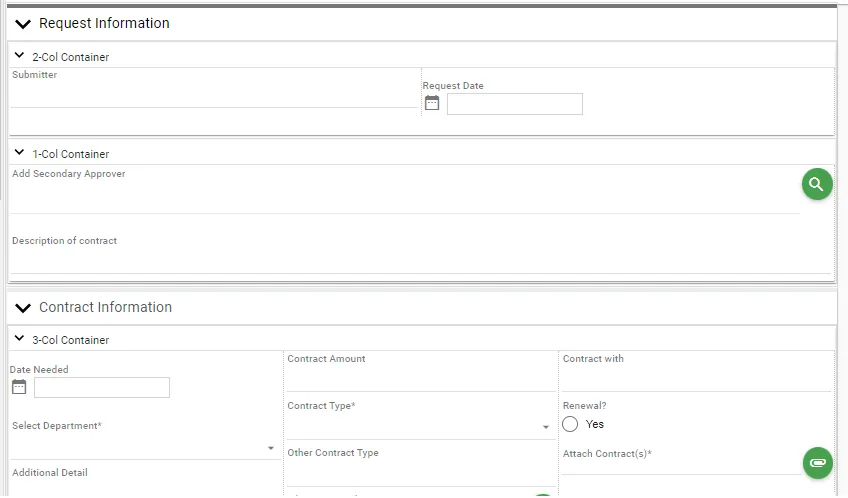Click the Add Secondary Approver field
This screenshot has height=498, width=848.
coord(404,198)
